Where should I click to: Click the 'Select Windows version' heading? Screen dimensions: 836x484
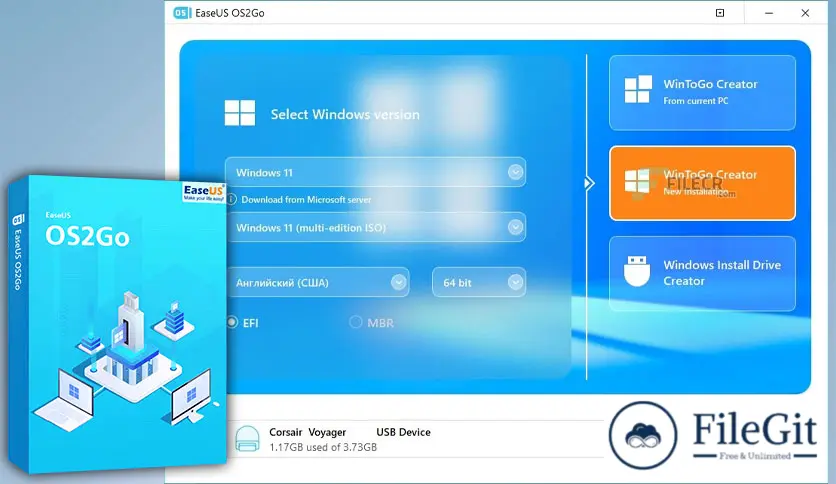click(345, 114)
